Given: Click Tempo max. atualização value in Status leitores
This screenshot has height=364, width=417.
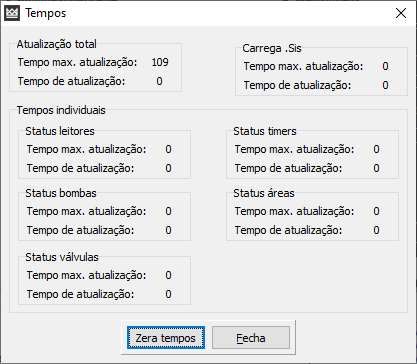Looking at the screenshot, I should pyautogui.click(x=168, y=149).
